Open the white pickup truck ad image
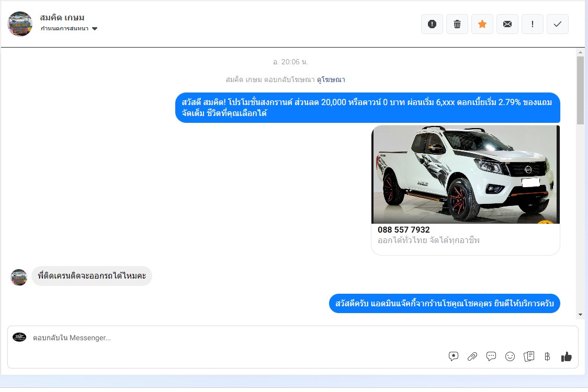588x392 pixels. (466, 174)
